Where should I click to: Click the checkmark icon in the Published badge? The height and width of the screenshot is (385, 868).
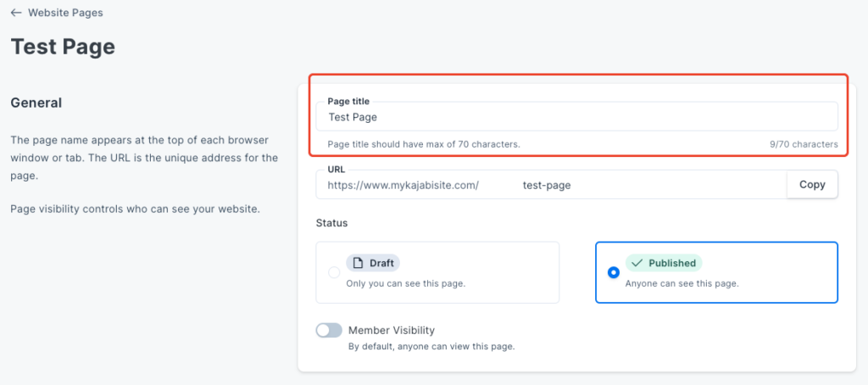(637, 263)
